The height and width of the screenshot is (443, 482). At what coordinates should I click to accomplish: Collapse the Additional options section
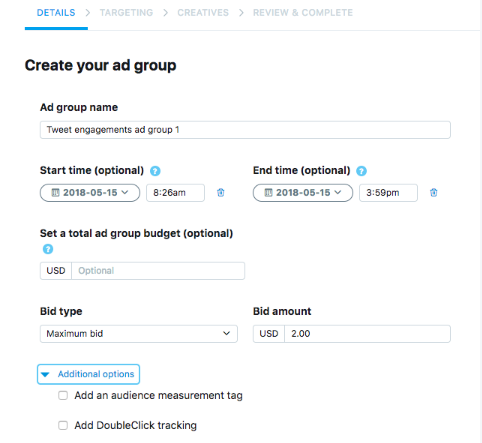pyautogui.click(x=88, y=374)
